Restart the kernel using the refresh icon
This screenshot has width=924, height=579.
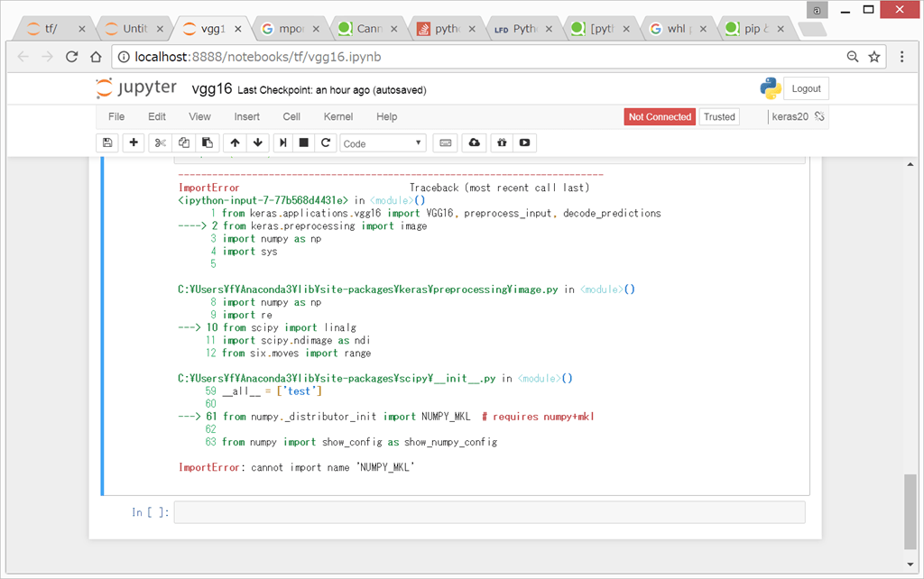point(326,142)
